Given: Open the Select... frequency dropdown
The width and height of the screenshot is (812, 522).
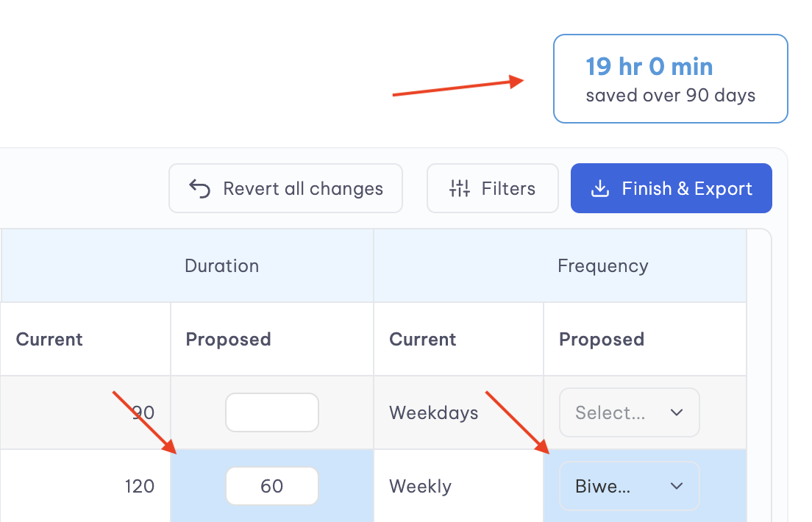Looking at the screenshot, I should pos(629,412).
